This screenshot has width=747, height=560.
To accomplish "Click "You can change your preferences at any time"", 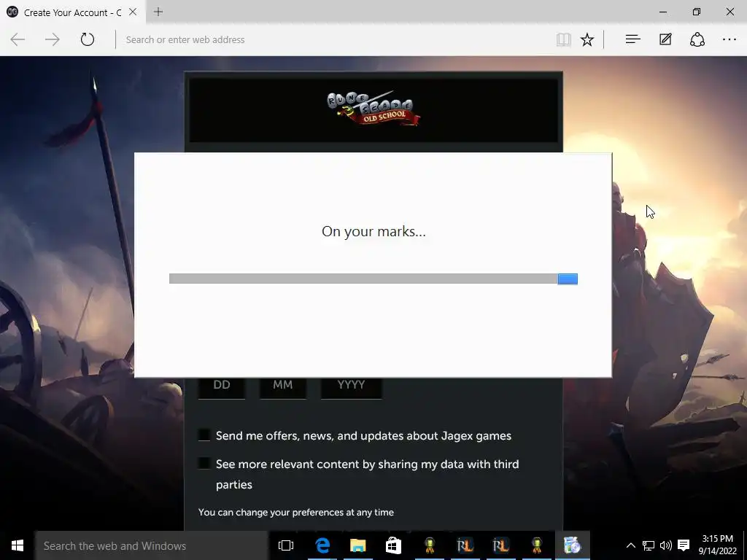I will click(x=296, y=513).
